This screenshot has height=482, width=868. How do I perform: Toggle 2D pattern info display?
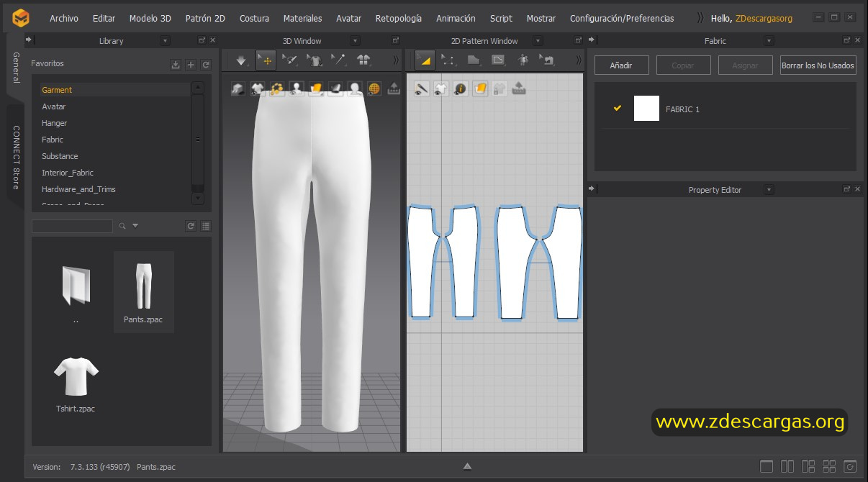[x=461, y=89]
